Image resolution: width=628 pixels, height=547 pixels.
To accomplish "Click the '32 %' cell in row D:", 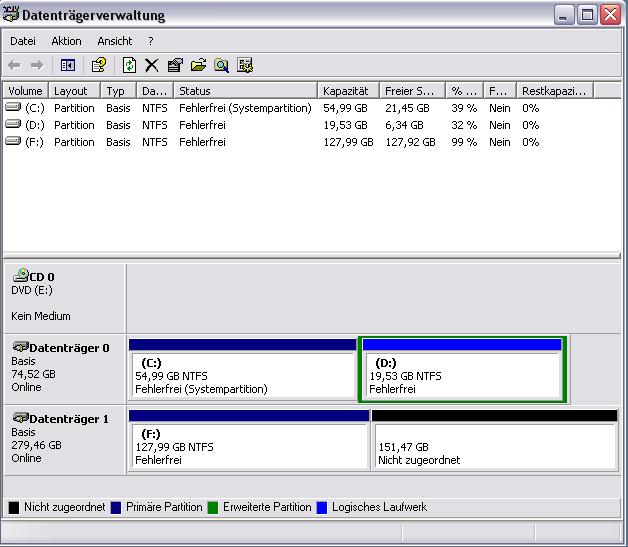I will point(464,125).
